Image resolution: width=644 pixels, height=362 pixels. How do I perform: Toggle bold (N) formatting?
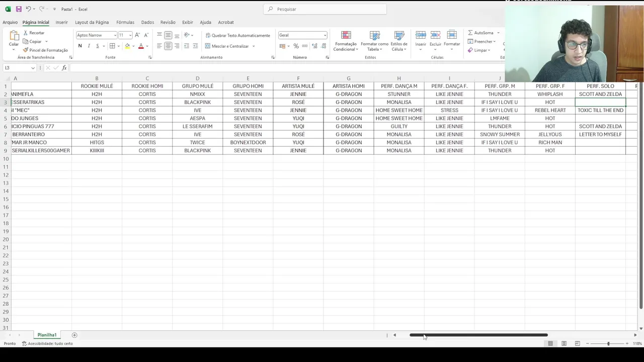pyautogui.click(x=79, y=46)
